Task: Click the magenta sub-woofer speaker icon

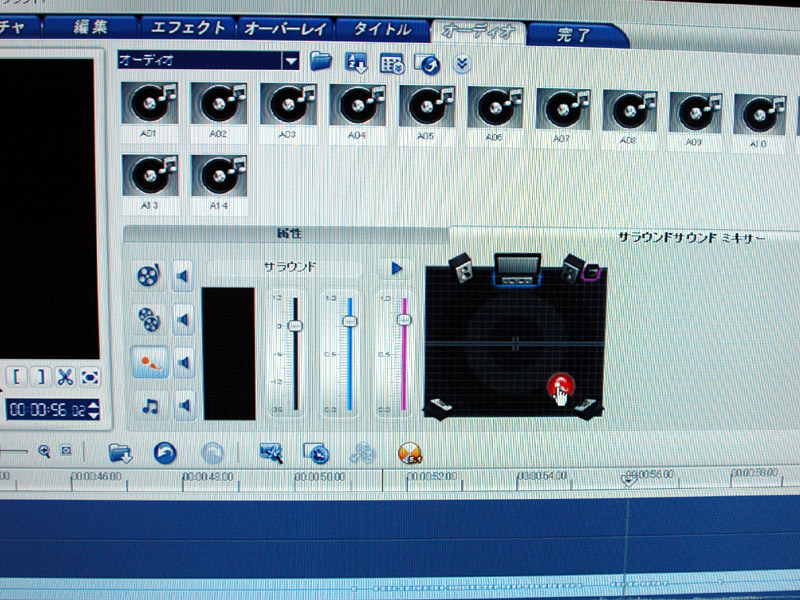Action: click(x=592, y=271)
